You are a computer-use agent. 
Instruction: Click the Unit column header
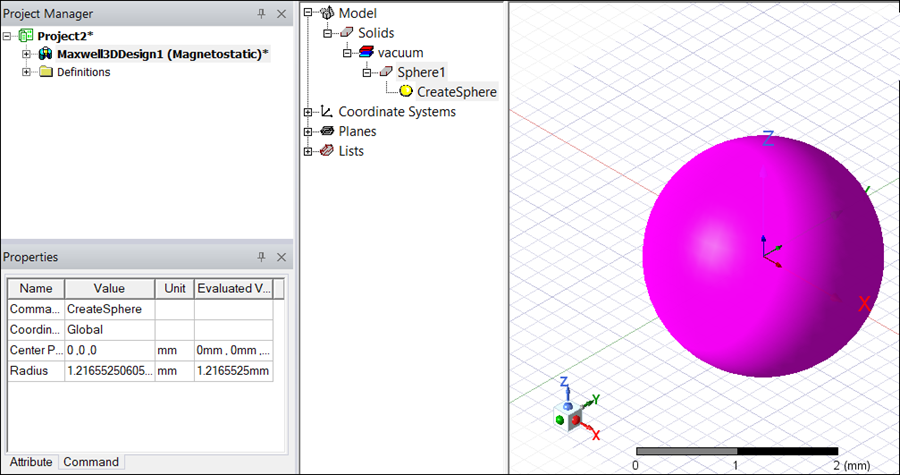coord(174,289)
